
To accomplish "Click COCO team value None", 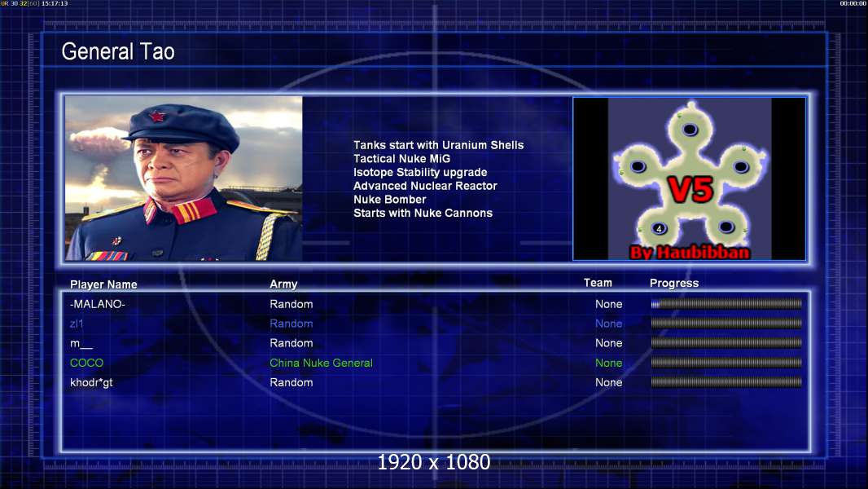I will 609,363.
